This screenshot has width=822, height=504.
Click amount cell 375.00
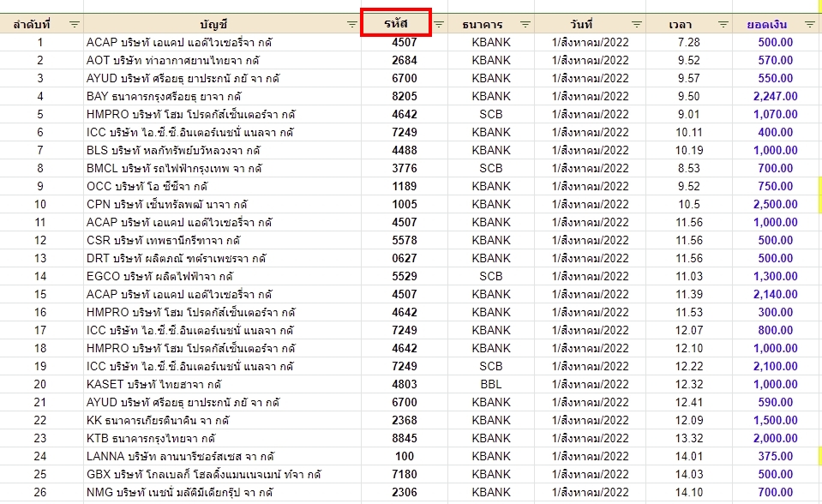pyautogui.click(x=776, y=456)
